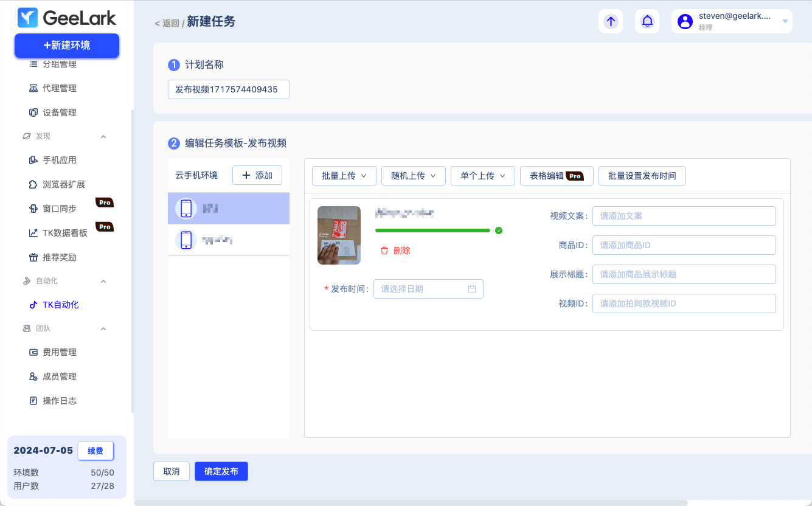This screenshot has width=812, height=506.
Task: Click the video upload progress bar
Action: 432,230
